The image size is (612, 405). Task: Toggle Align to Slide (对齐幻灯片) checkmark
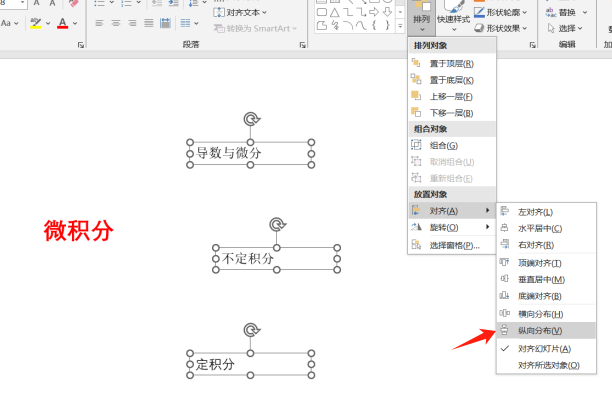pos(546,348)
